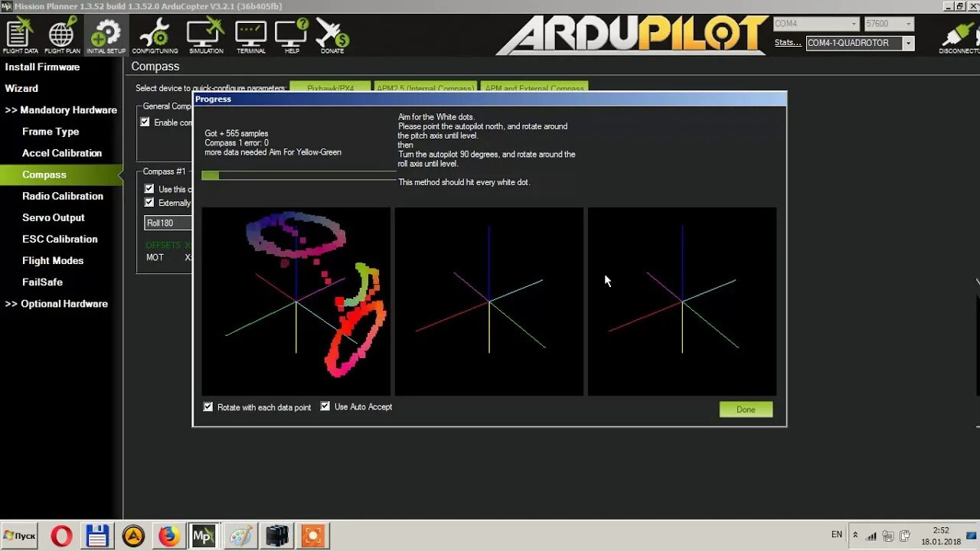Click 'Got + 565 samples' text
The image size is (980, 551).
237,134
